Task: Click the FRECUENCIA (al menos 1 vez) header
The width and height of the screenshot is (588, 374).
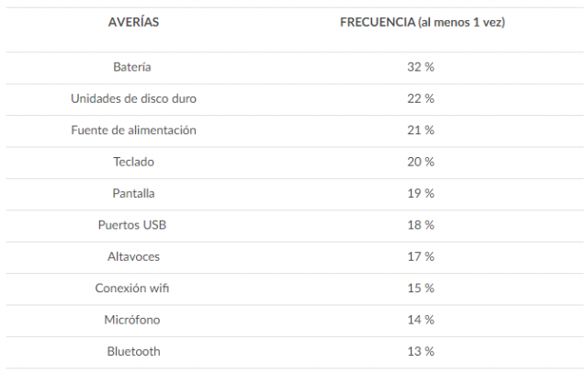Action: (423, 22)
